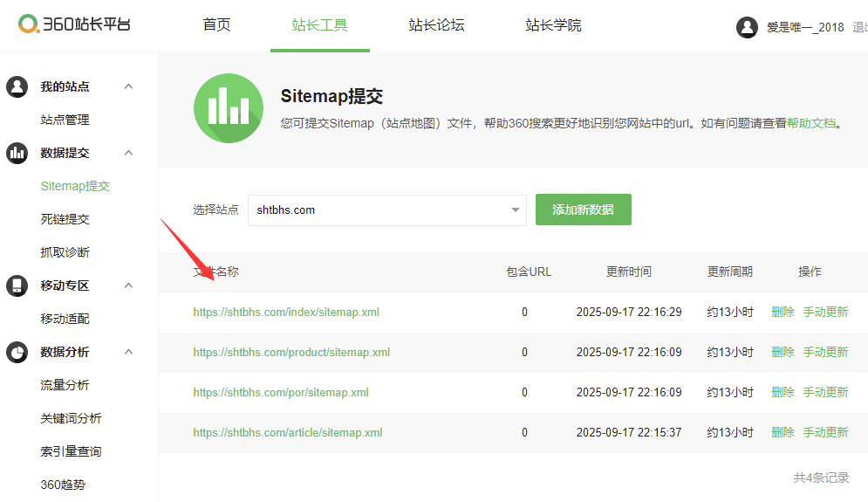Delete the product/sitemap.xml entry
Viewport: 868px width, 502px height.
point(783,352)
